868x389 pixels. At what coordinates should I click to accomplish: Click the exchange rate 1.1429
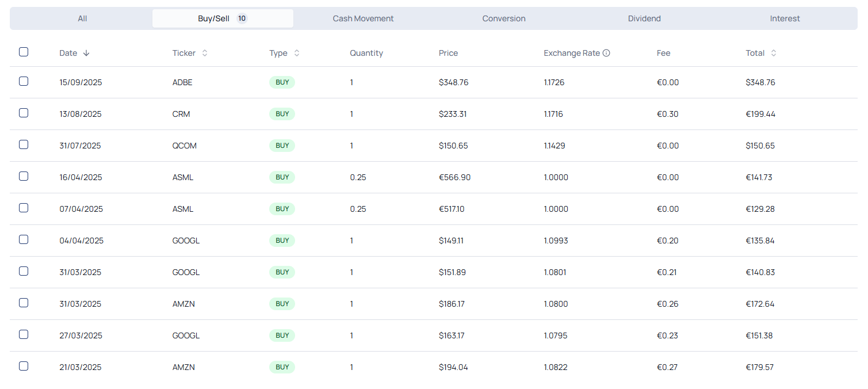click(555, 146)
